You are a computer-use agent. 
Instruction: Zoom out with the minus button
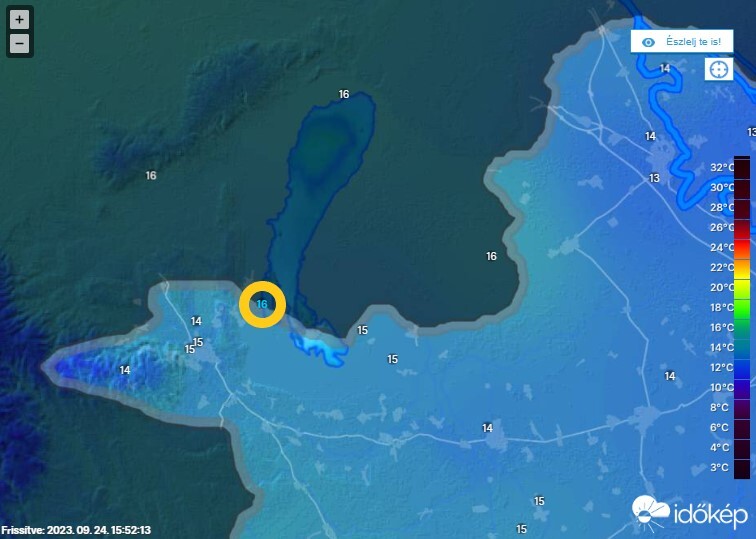point(19,44)
